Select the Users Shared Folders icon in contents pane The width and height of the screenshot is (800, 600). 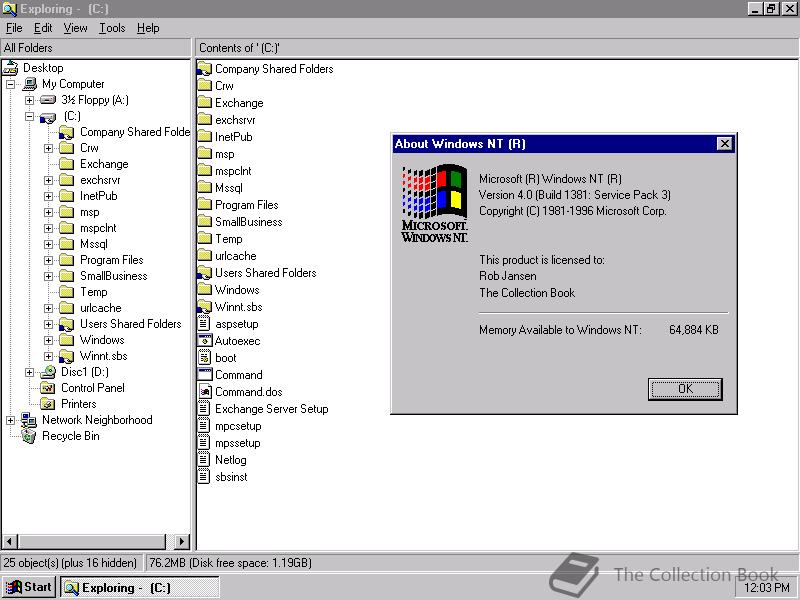[x=204, y=273]
